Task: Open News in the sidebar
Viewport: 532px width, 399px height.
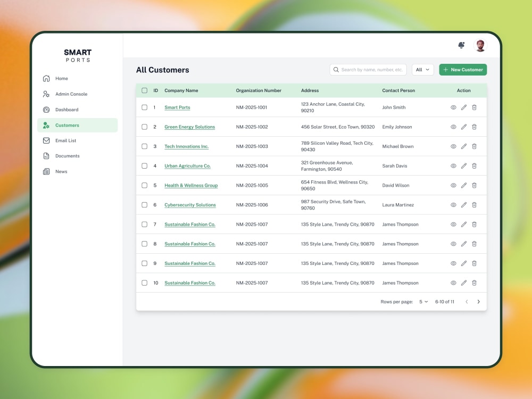Action: 77,172
